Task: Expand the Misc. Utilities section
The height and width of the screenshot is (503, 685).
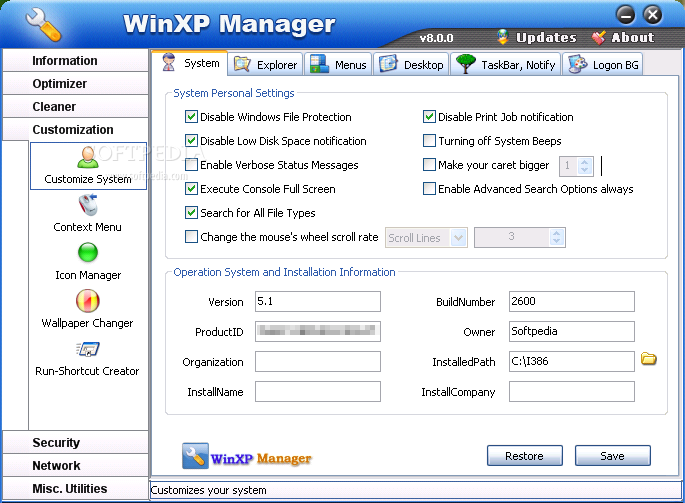Action: [75, 488]
